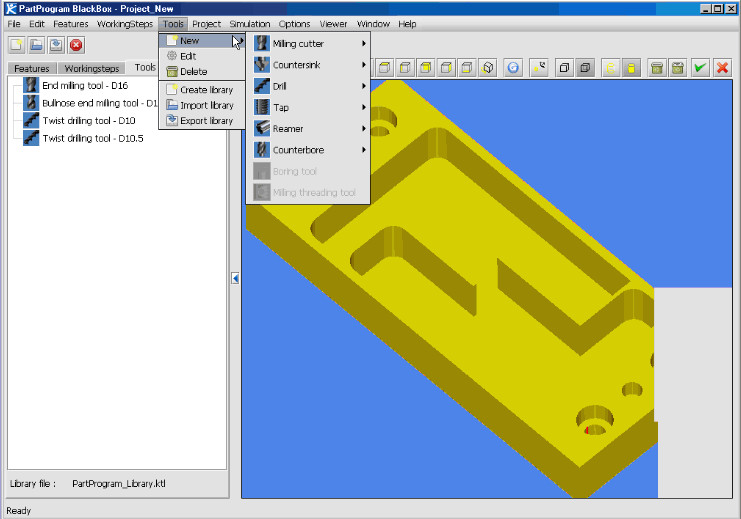Open the Edit menu in menu bar

point(36,24)
